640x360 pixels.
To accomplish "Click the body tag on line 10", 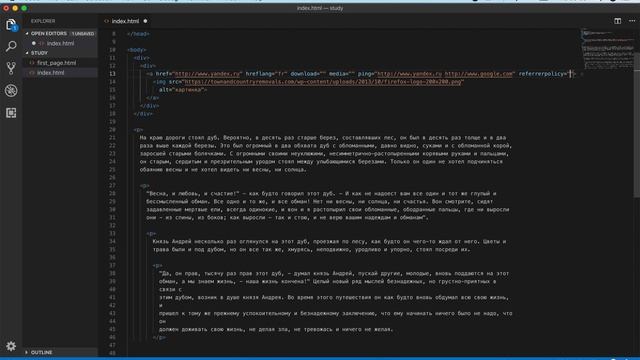I will pos(137,50).
